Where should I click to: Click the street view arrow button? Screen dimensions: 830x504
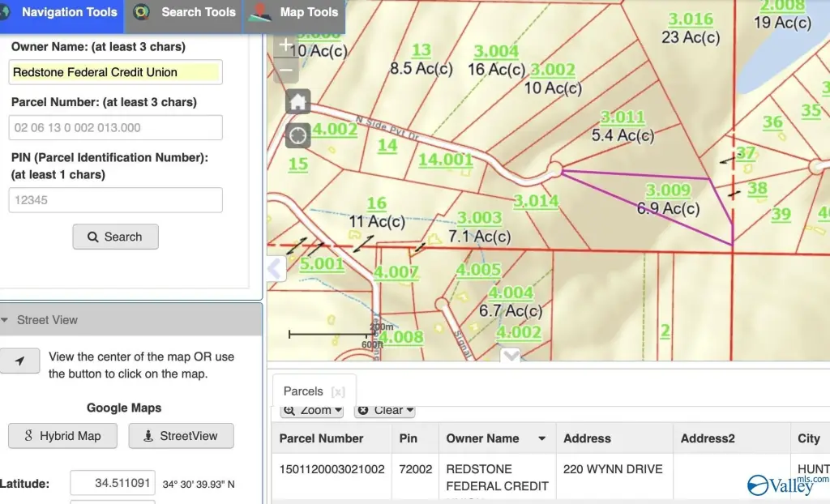click(19, 361)
